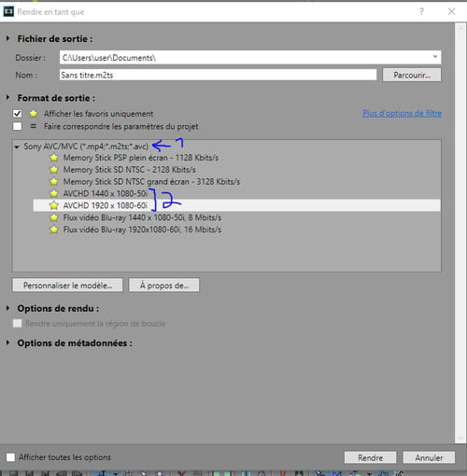This screenshot has height=476, width=467.
Task: Enable Faire correspondre les paramètres du projet
Action: pos(18,126)
